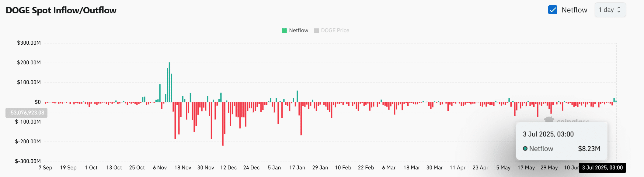The height and width of the screenshot is (177, 644).
Task: Enable the DOGE Price legend label
Action: click(335, 30)
